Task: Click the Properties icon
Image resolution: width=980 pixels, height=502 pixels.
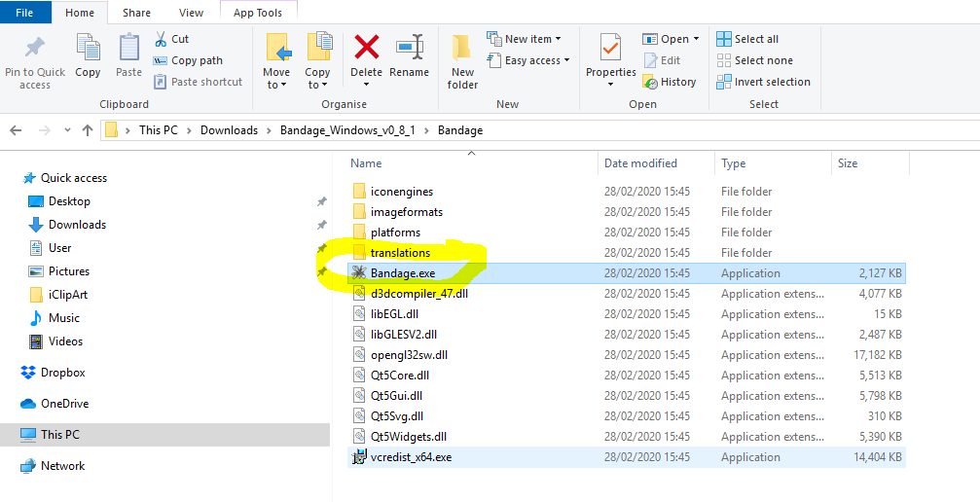Action: [610, 49]
